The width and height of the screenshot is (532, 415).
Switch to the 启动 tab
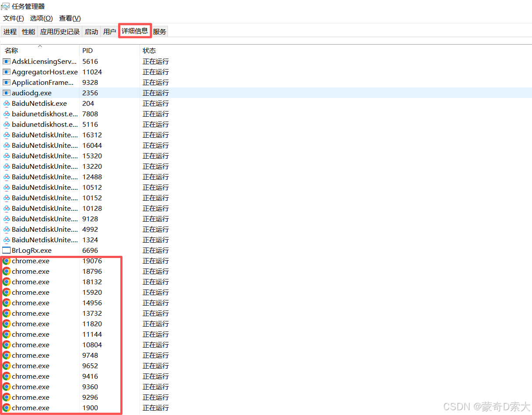91,31
